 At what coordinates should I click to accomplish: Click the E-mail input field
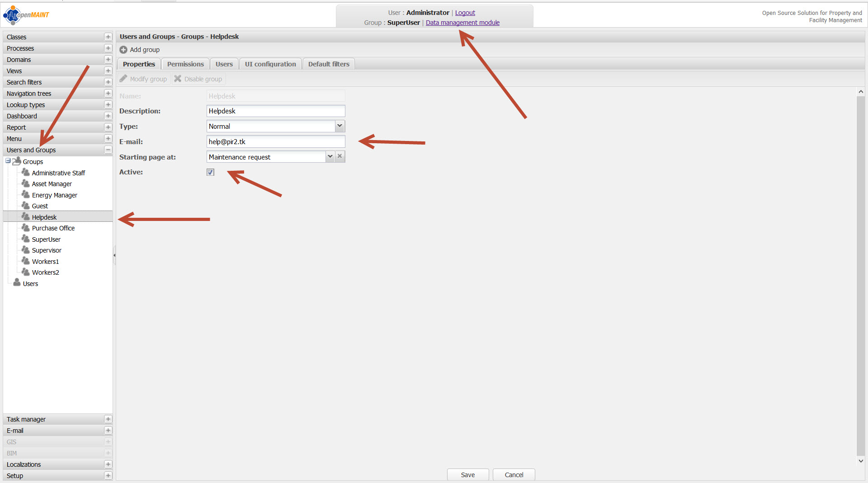[x=276, y=142]
